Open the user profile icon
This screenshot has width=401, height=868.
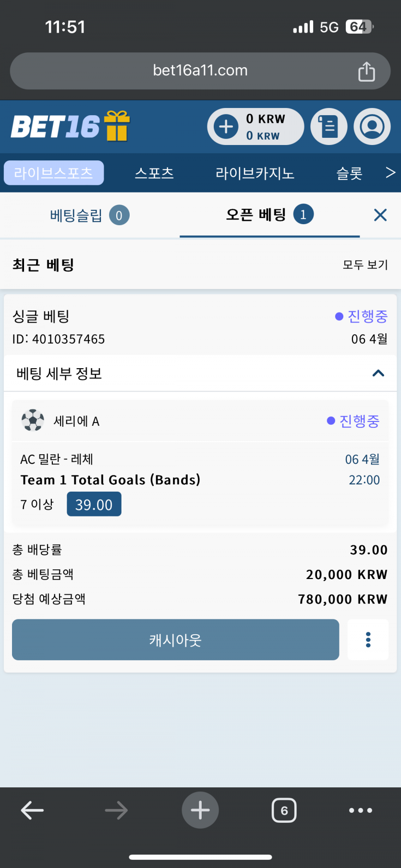tap(372, 127)
